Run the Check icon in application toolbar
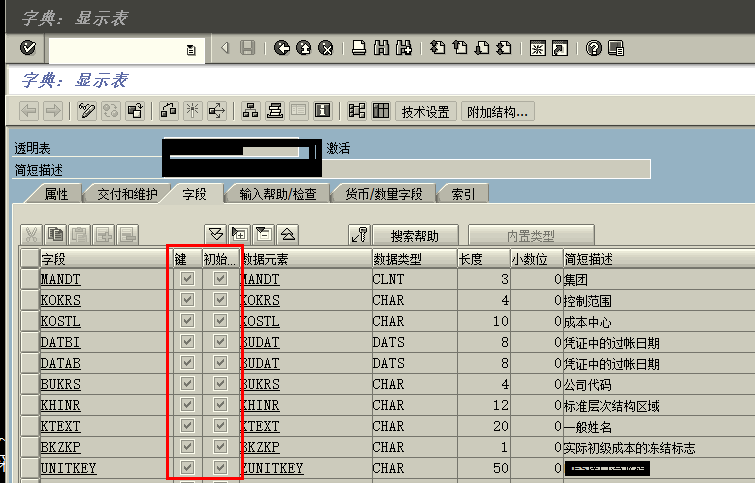Image resolution: width=755 pixels, height=483 pixels. 169,111
